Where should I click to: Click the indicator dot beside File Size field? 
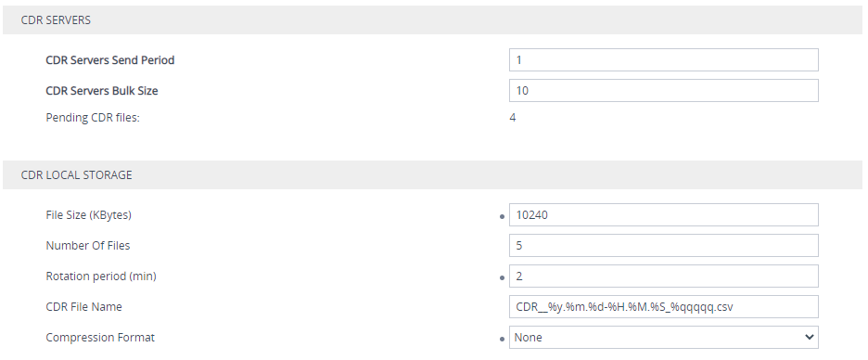(x=502, y=216)
